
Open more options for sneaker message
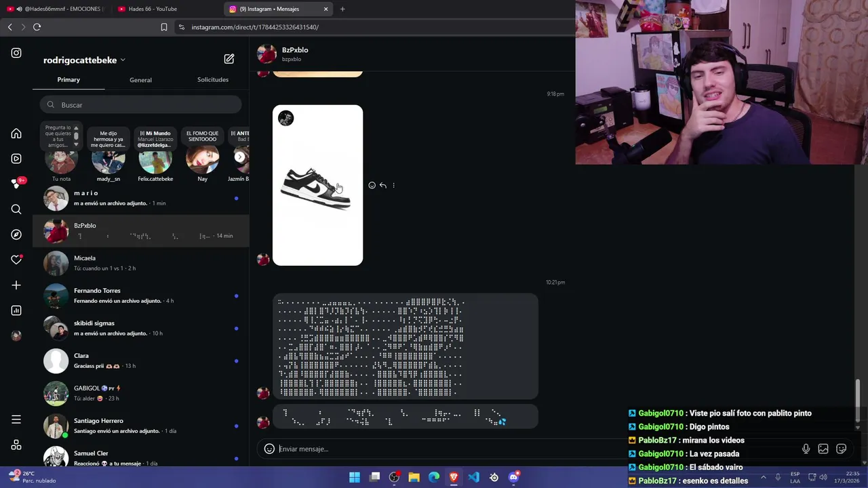click(x=393, y=185)
